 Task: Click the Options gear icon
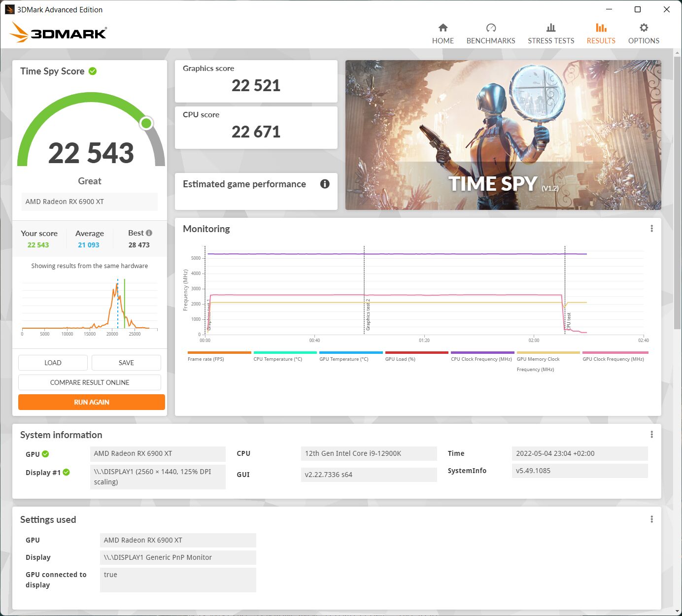click(x=644, y=28)
